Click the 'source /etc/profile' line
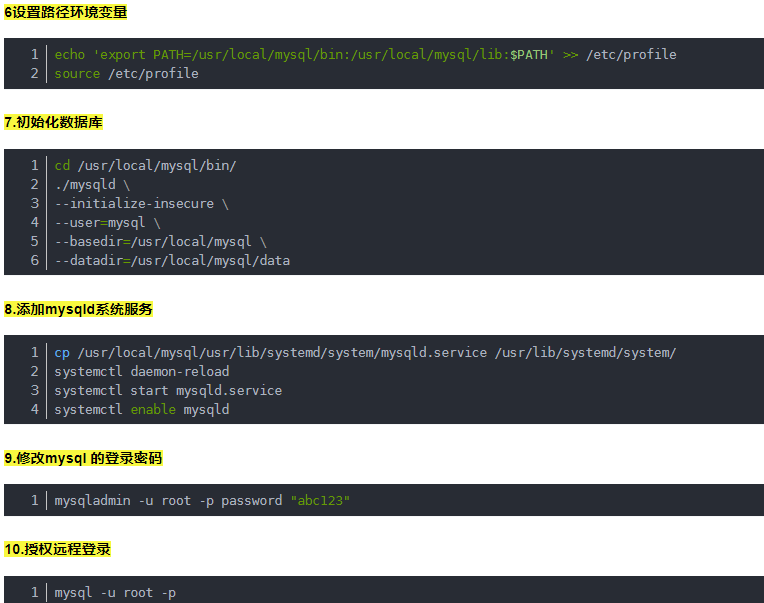The image size is (764, 603). (x=126, y=74)
